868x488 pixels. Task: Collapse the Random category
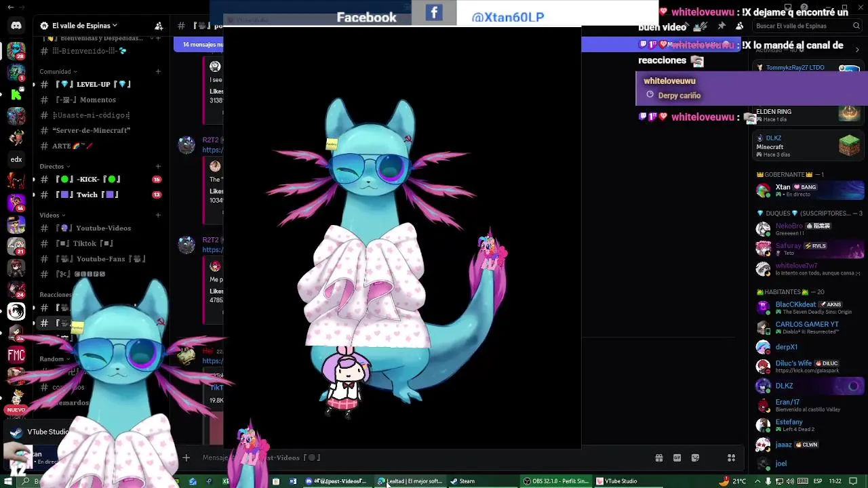click(55, 359)
